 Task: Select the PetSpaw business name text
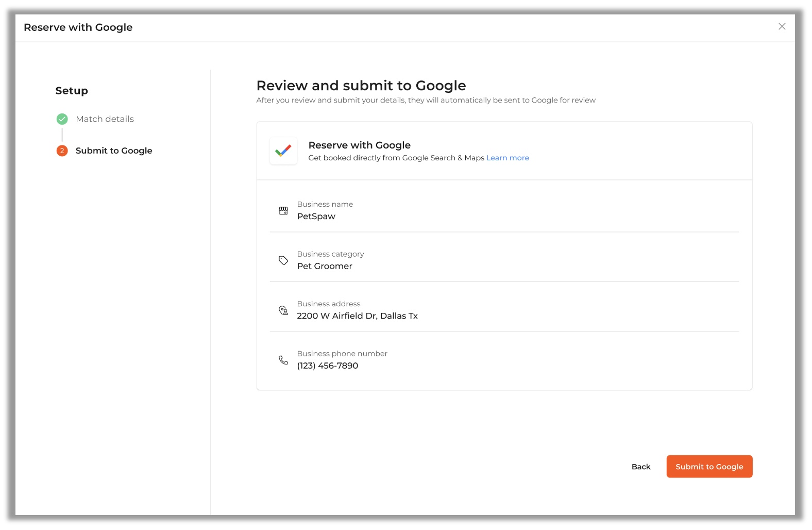tap(316, 217)
